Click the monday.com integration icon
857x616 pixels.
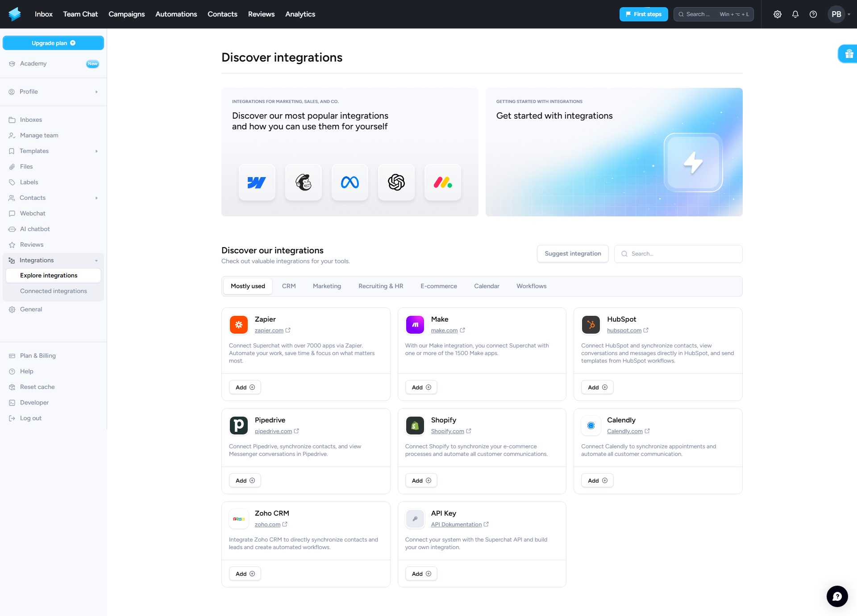[443, 182]
